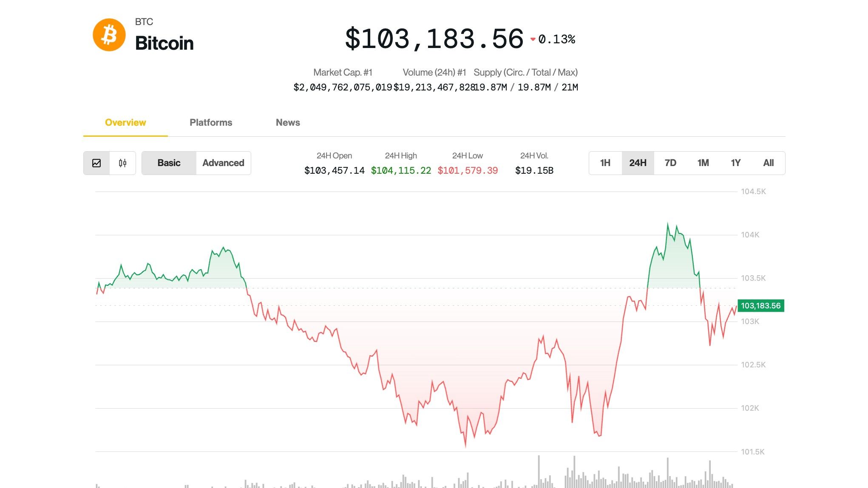Toggle Advanced chart mode
868x488 pixels.
click(223, 163)
